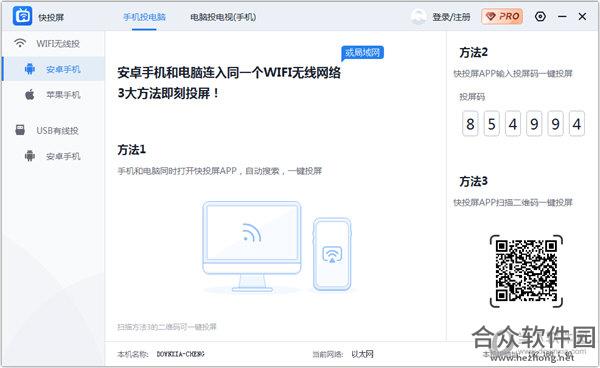Click the USB device icon
The height and width of the screenshot is (368, 600).
(x=20, y=130)
